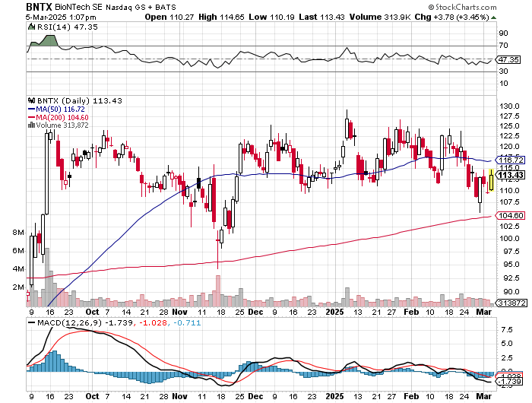
Task: Click the 4M volume scale label
Action: click(18, 269)
